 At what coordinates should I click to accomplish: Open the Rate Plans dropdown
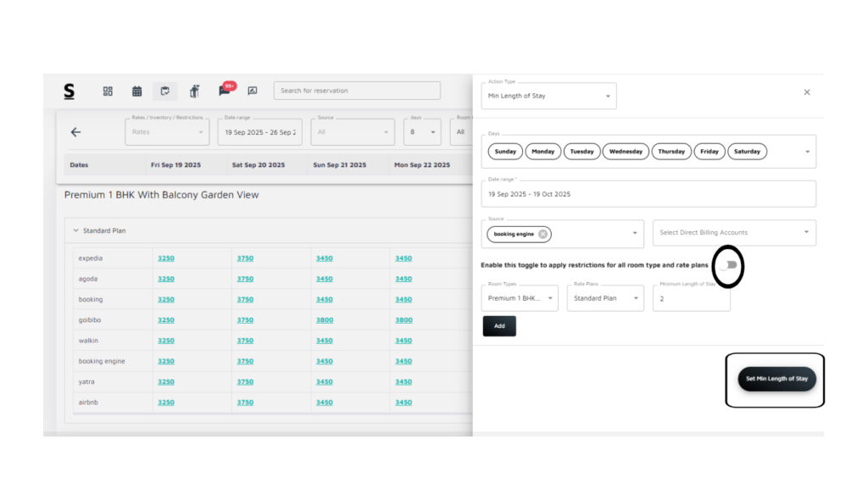point(605,298)
